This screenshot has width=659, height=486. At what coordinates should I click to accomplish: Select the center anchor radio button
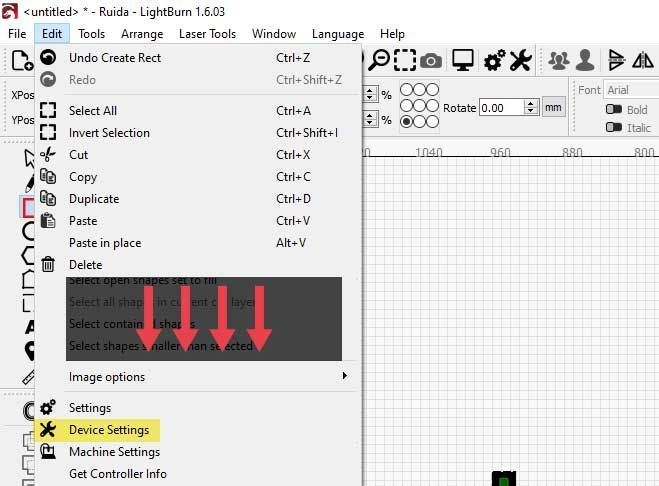419,106
